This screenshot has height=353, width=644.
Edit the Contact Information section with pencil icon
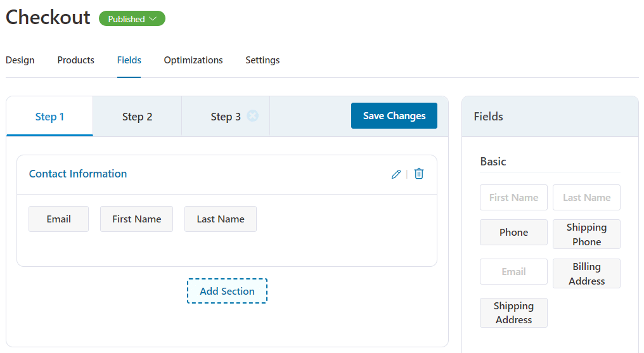(396, 174)
